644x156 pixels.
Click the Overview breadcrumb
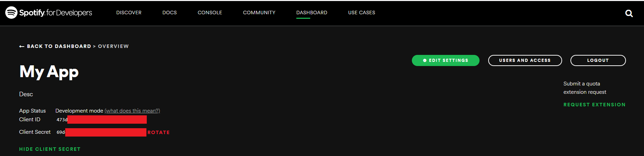point(113,46)
